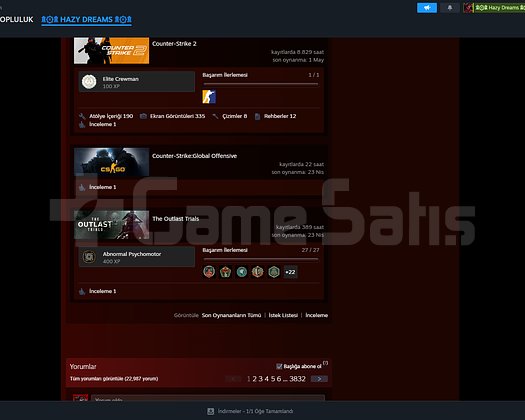This screenshot has width=525, height=420.
Task: Open Çizimler 8 artwork link
Action: click(234, 116)
